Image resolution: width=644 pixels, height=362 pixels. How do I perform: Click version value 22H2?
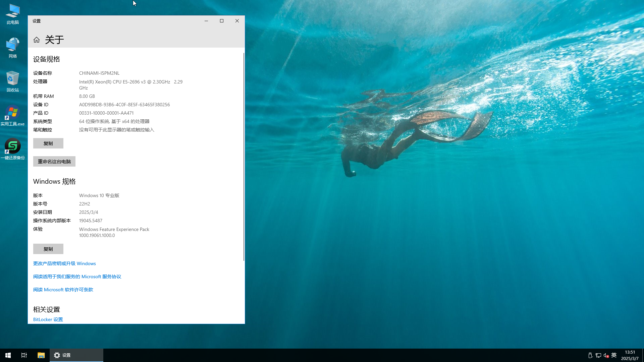tap(85, 204)
